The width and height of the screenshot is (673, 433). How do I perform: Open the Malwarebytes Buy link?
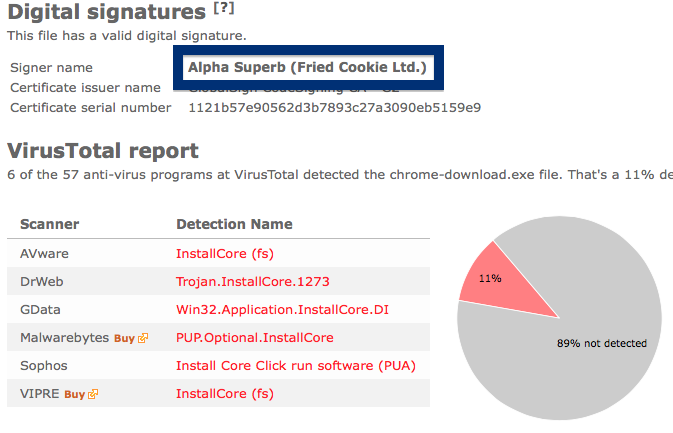pos(124,338)
